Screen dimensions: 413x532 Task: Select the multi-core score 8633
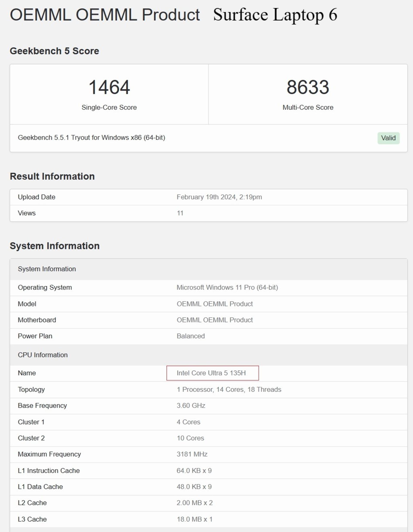(x=308, y=87)
